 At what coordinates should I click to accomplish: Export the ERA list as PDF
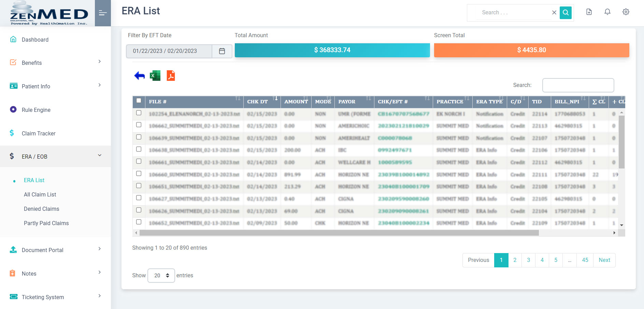click(x=171, y=76)
